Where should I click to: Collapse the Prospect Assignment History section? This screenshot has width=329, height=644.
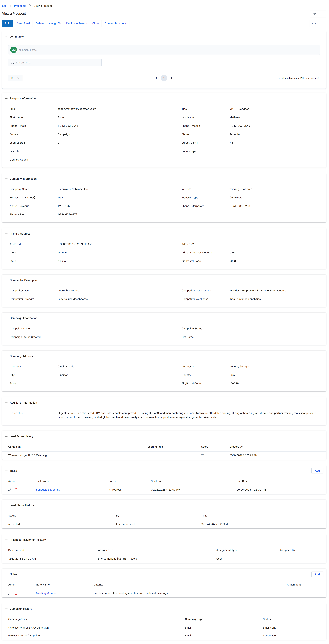pos(6,540)
